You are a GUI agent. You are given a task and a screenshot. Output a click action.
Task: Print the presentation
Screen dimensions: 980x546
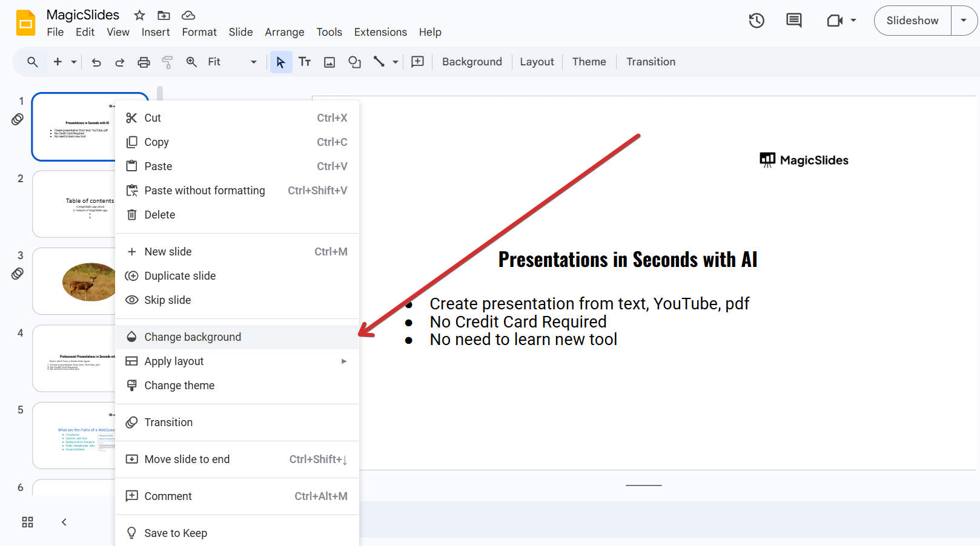pos(144,62)
